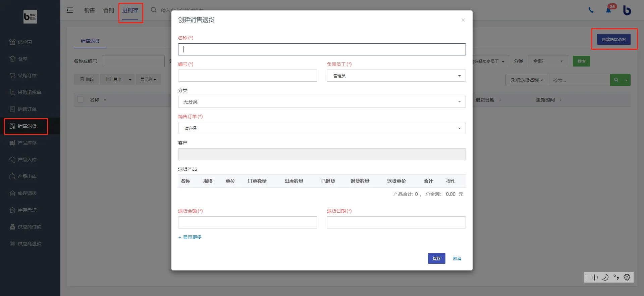Click the green search magnifier button
This screenshot has height=296, width=644.
pyautogui.click(x=616, y=80)
